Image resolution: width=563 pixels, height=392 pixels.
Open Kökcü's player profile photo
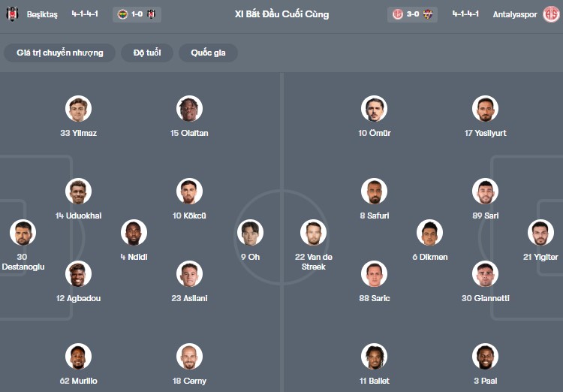click(189, 191)
